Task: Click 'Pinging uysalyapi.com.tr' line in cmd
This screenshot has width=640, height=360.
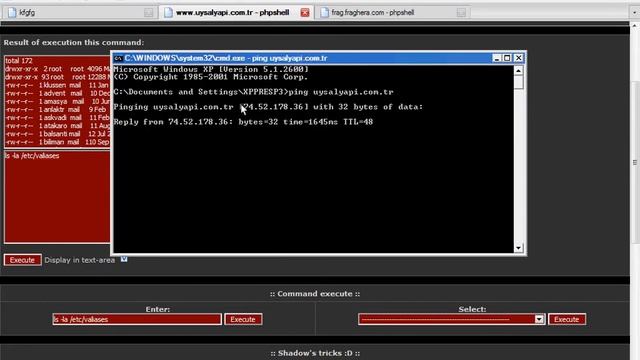Action: tap(268, 107)
